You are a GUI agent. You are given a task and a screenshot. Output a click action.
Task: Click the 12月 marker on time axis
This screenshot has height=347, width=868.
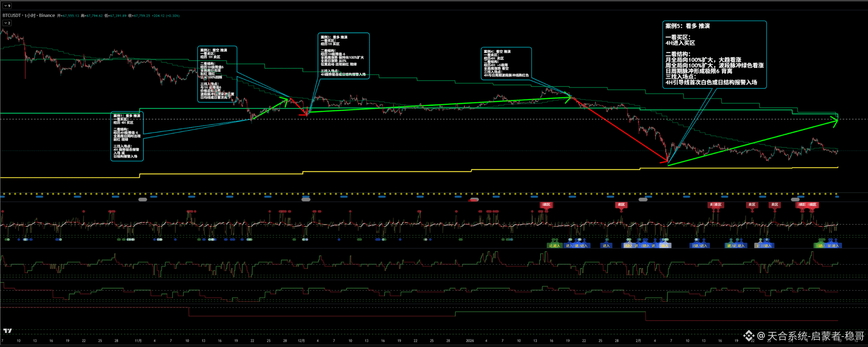coord(301,341)
